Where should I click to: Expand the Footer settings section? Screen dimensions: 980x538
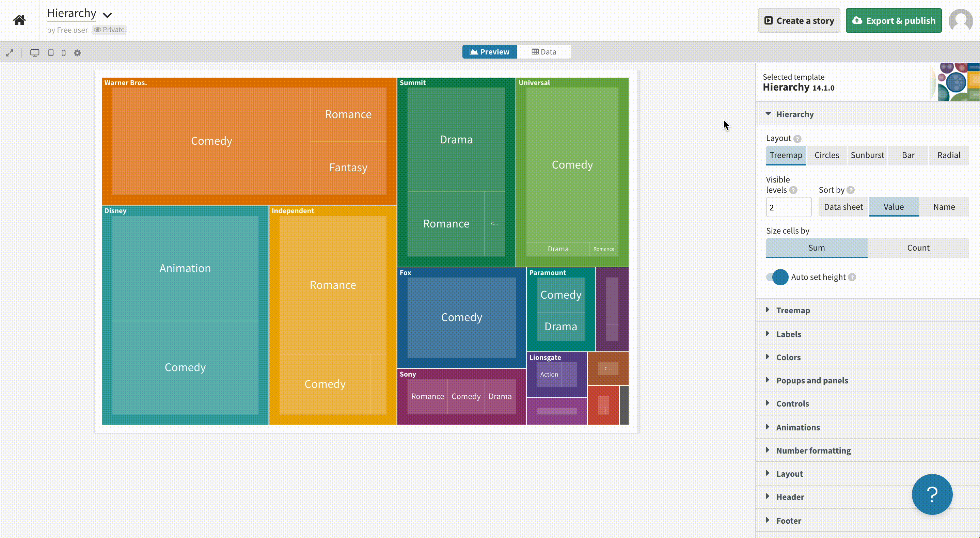coord(867,521)
